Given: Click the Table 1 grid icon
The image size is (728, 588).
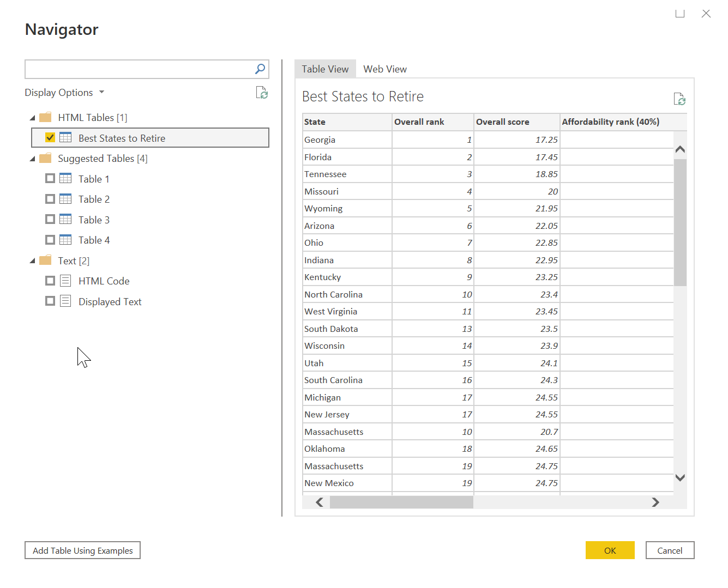Looking at the screenshot, I should 65,178.
